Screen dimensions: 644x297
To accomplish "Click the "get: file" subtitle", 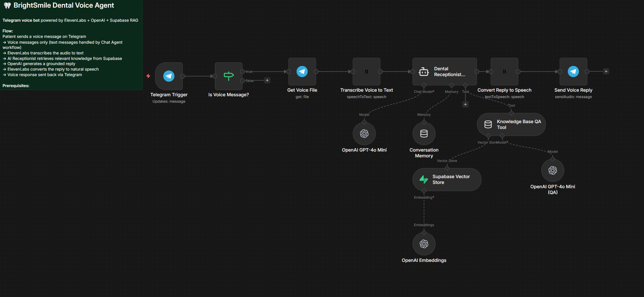I will coord(302,97).
